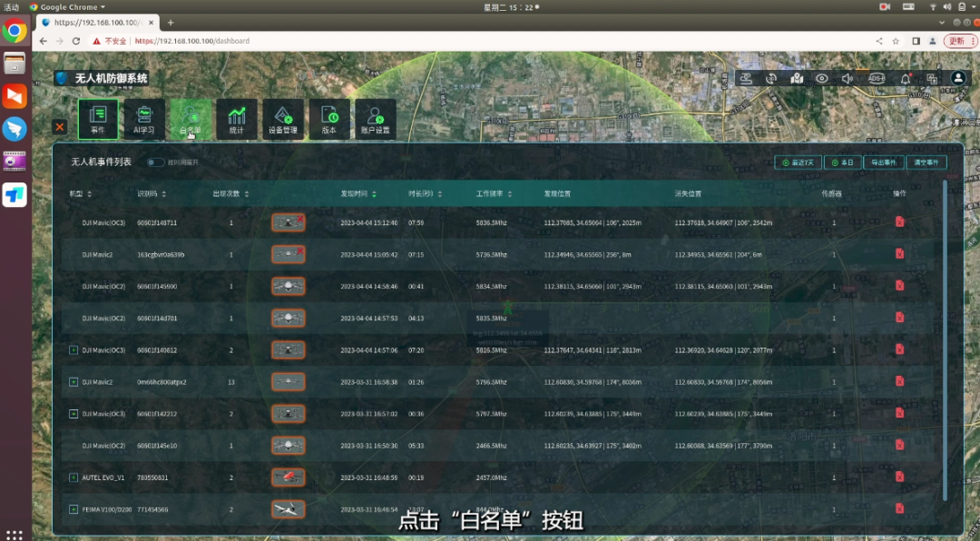Click the event list vertical scrollbar

[x=946, y=336]
